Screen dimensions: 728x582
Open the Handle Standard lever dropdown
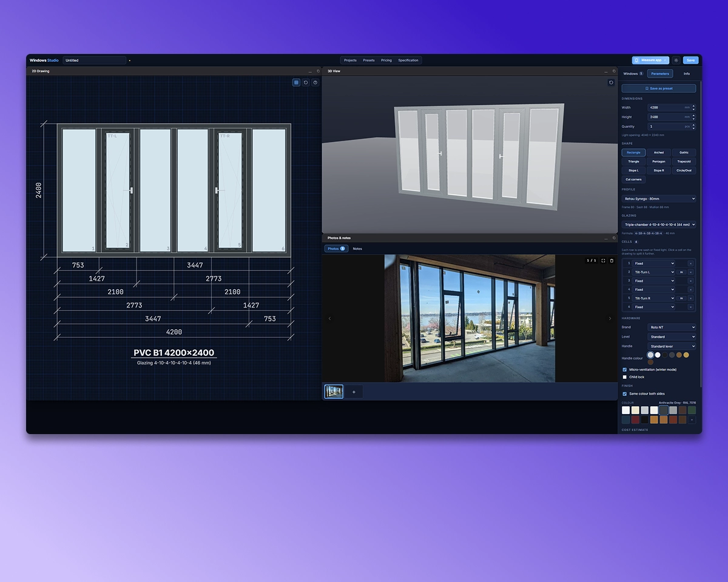tap(672, 346)
